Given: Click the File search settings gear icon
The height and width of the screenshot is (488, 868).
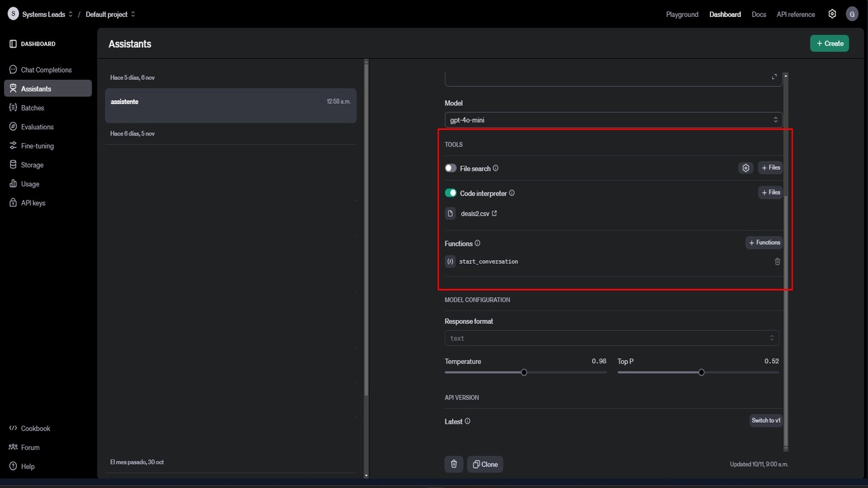Looking at the screenshot, I should point(745,168).
